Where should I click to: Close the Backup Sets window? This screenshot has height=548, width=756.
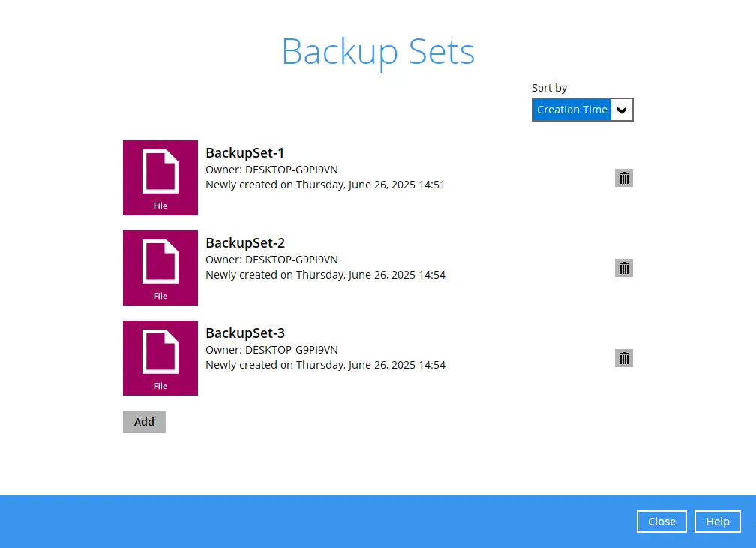661,521
